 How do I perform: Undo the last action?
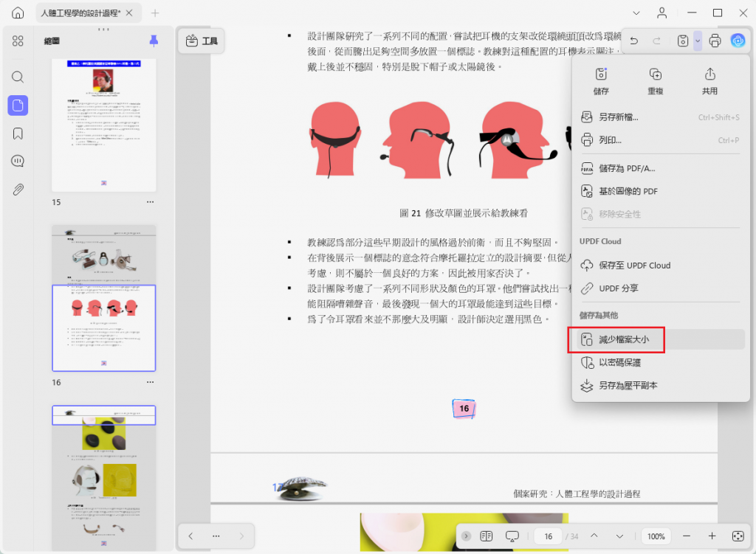pos(633,41)
